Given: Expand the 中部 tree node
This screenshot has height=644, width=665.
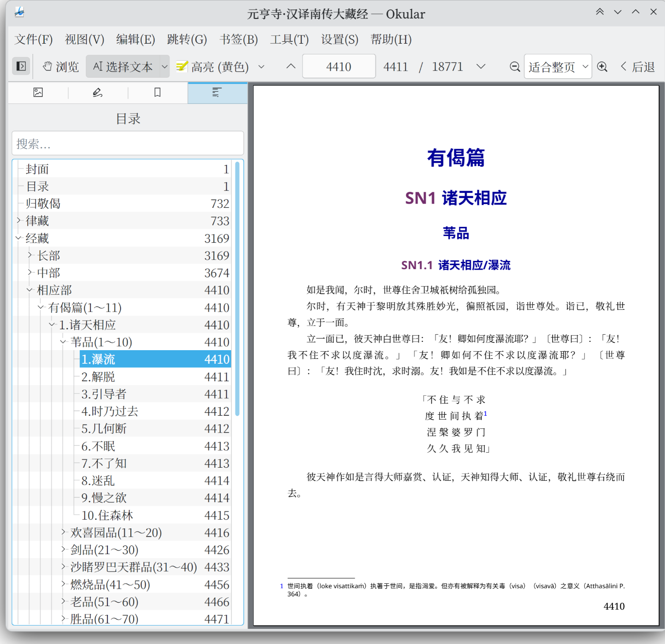Looking at the screenshot, I should (30, 272).
